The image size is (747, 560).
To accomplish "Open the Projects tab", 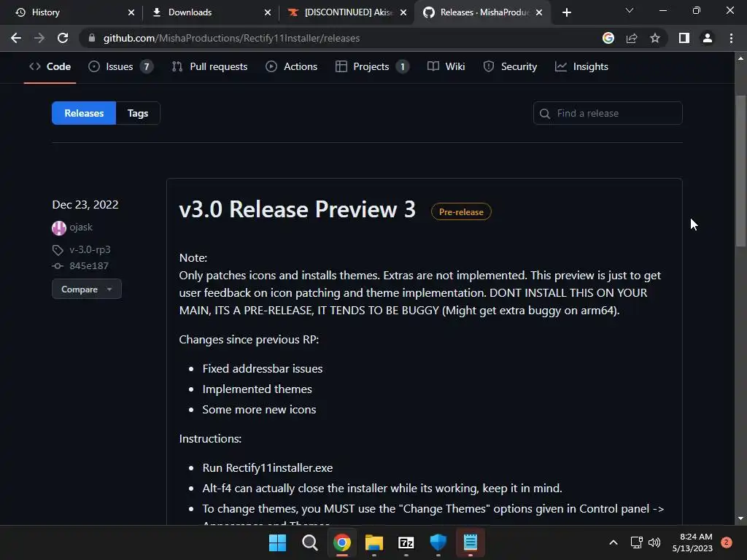I will (371, 66).
